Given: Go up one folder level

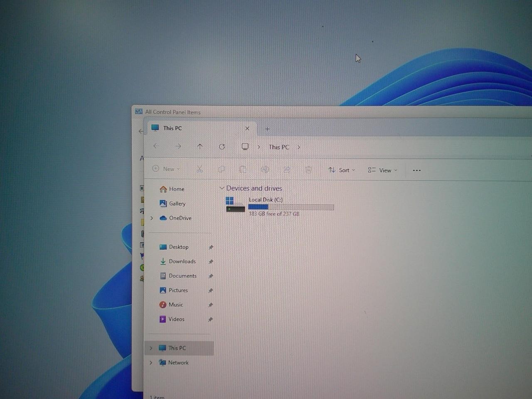Looking at the screenshot, I should pyautogui.click(x=200, y=146).
